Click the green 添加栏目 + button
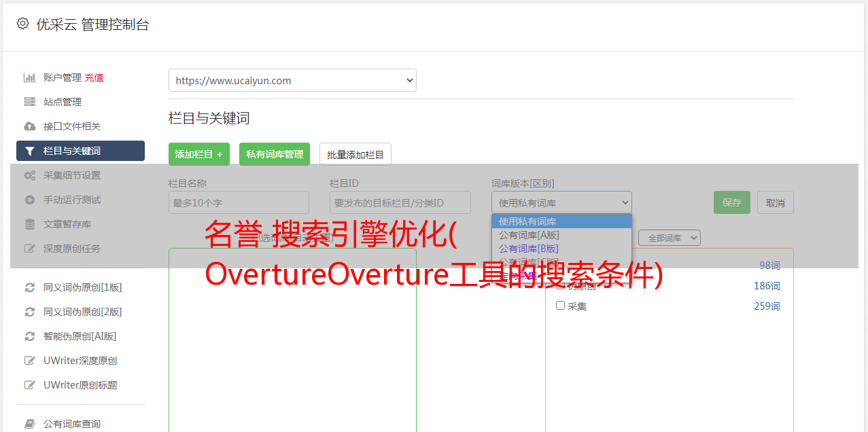 pyautogui.click(x=199, y=154)
